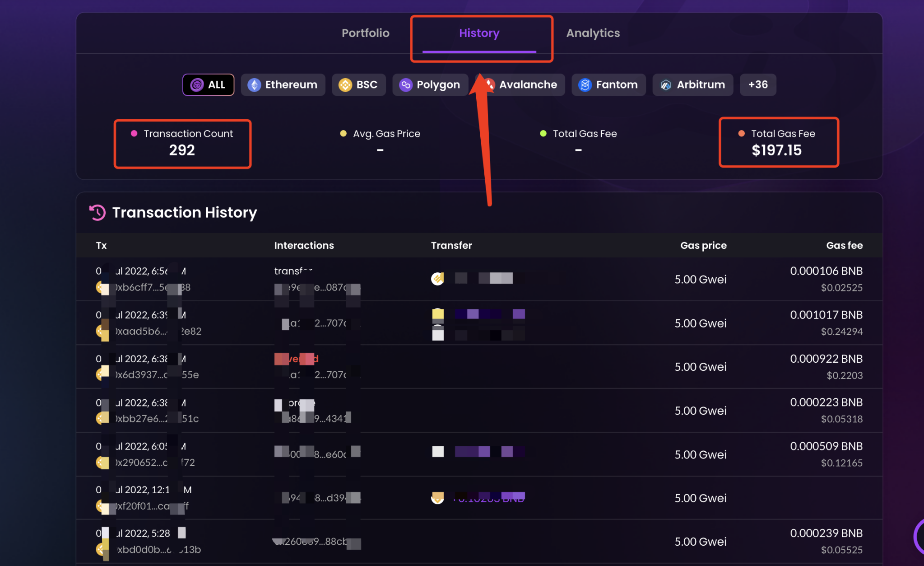Click the Gas fee column header
Viewport: 924px width, 566px height.
pyautogui.click(x=844, y=245)
